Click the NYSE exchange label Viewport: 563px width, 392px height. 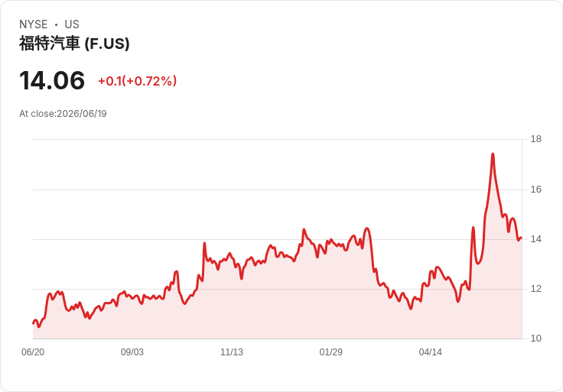click(34, 24)
